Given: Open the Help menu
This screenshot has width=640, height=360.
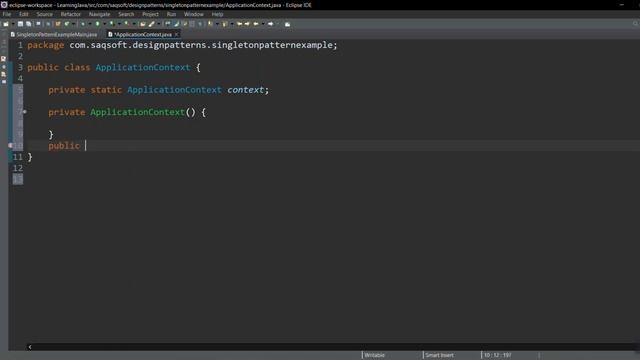Looking at the screenshot, I should pyautogui.click(x=217, y=14).
